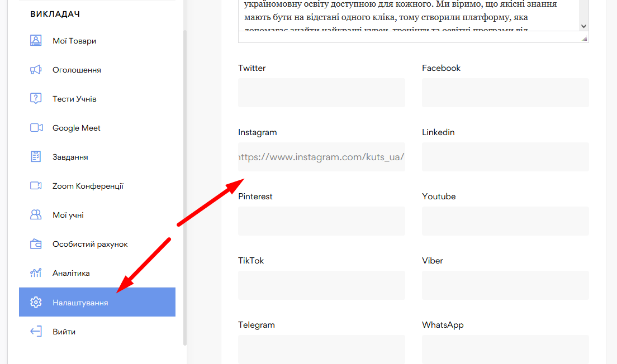The height and width of the screenshot is (364, 617).
Task: Click the Особистий рахунок wallet icon
Action: coord(36,244)
